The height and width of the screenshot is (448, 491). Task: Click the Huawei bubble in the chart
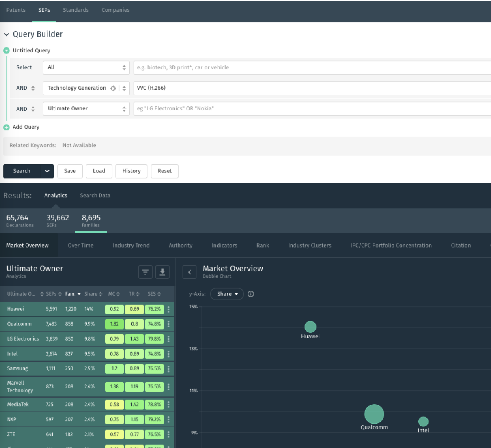(x=310, y=327)
